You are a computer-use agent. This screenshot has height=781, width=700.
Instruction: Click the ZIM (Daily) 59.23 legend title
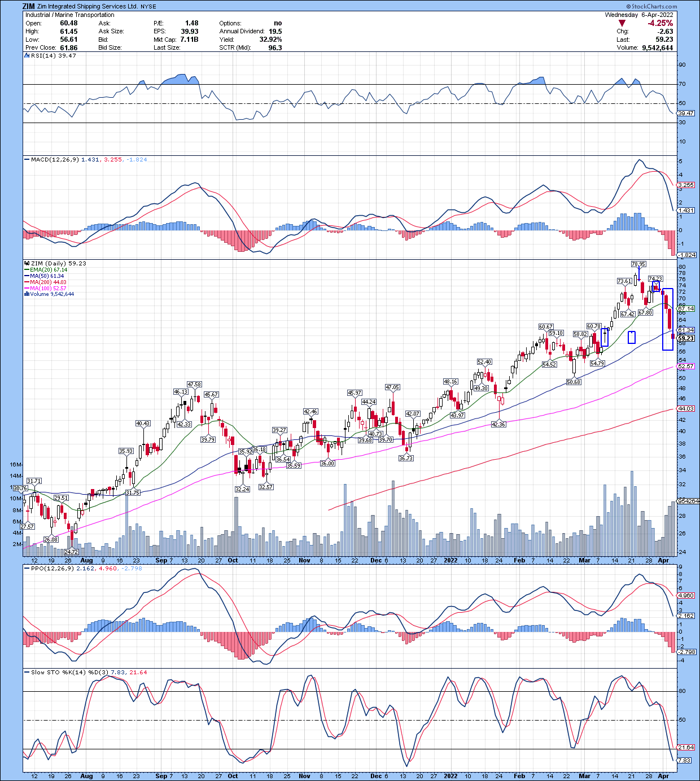point(55,263)
